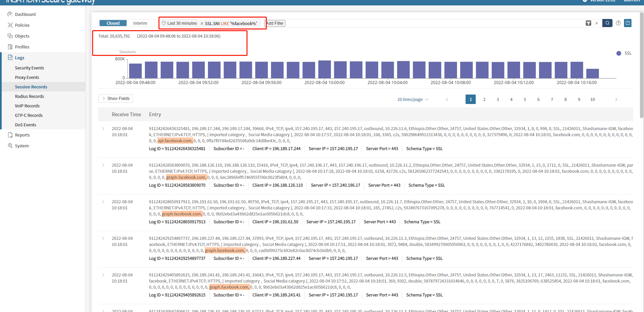Expand the Show Fields panel
Viewport: 644px width, 312px height.
[x=115, y=99]
